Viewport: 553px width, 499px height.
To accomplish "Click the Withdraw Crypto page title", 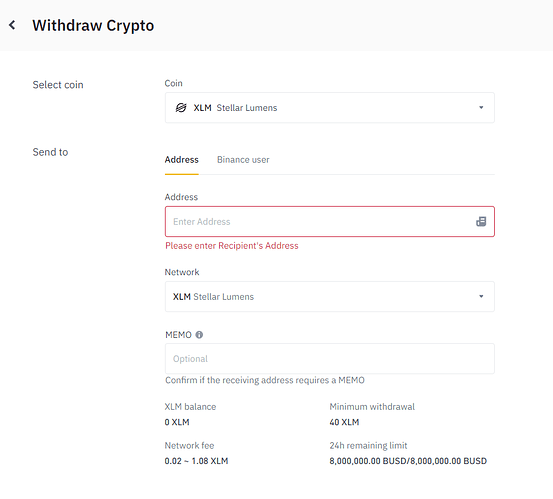I will (93, 25).
